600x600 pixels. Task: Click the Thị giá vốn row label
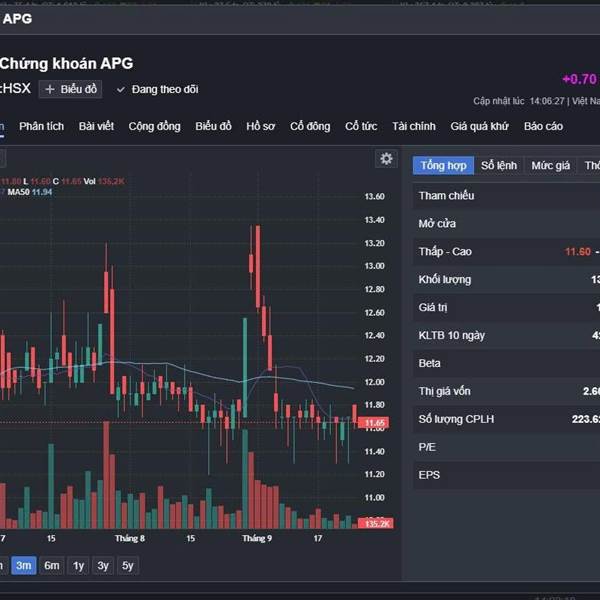(x=444, y=391)
